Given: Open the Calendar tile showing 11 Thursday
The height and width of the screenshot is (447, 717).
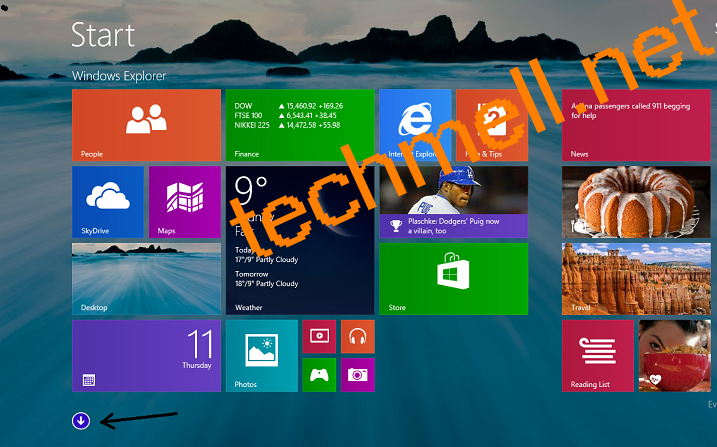Looking at the screenshot, I should point(146,356).
